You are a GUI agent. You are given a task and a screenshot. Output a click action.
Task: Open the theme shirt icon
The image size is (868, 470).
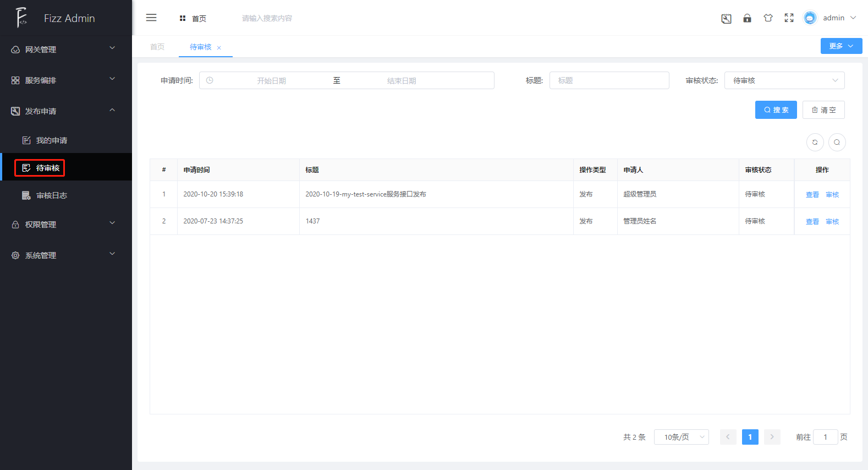[x=768, y=18]
